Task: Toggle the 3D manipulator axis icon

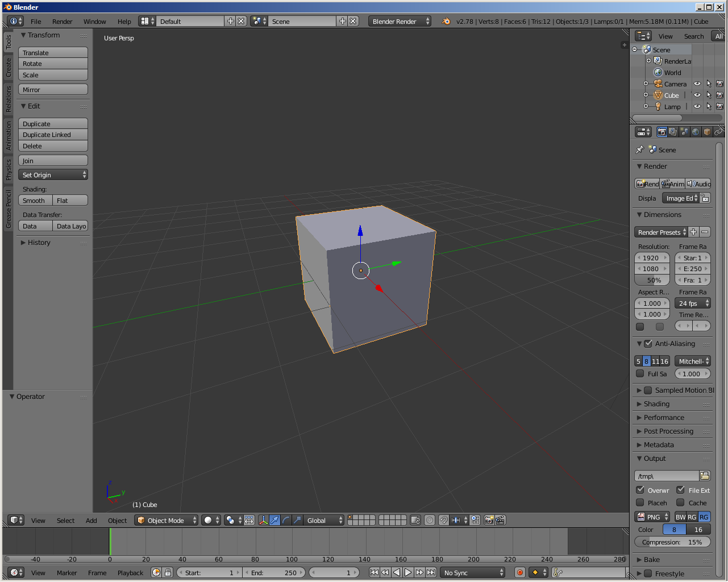Action: tap(263, 520)
